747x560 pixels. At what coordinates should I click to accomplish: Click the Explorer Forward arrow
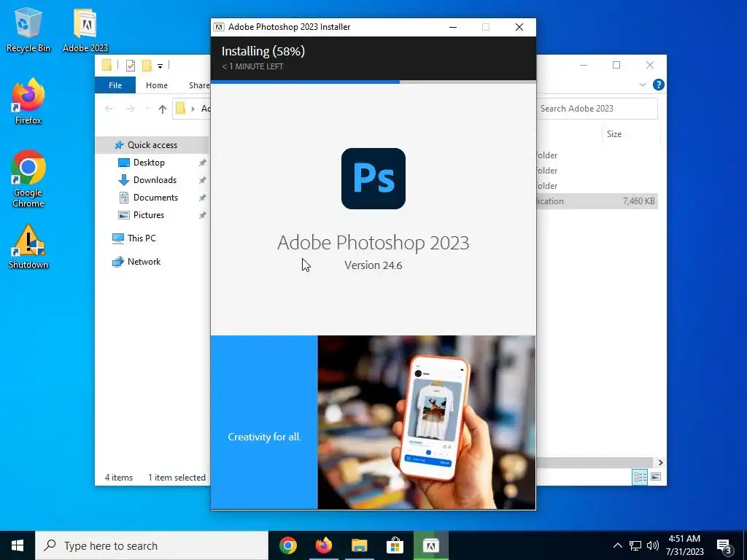(130, 109)
